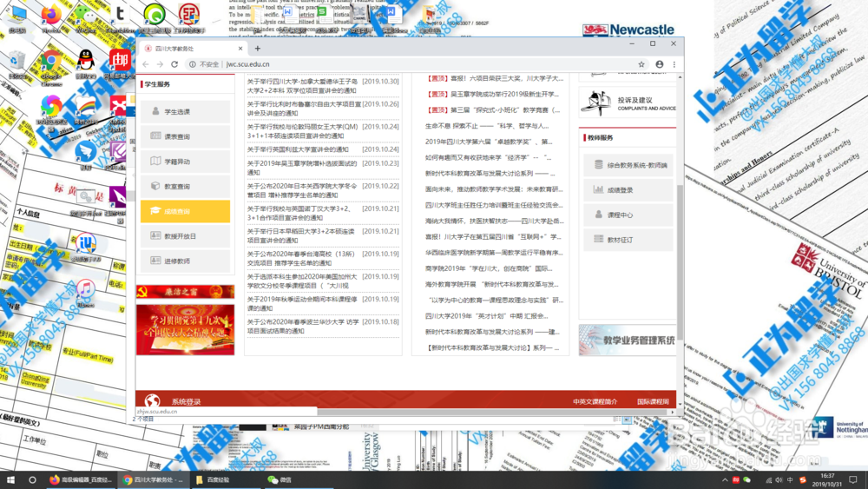The image size is (868, 489).
Task: Open 课表查询 timetable lookup
Action: pos(185,136)
